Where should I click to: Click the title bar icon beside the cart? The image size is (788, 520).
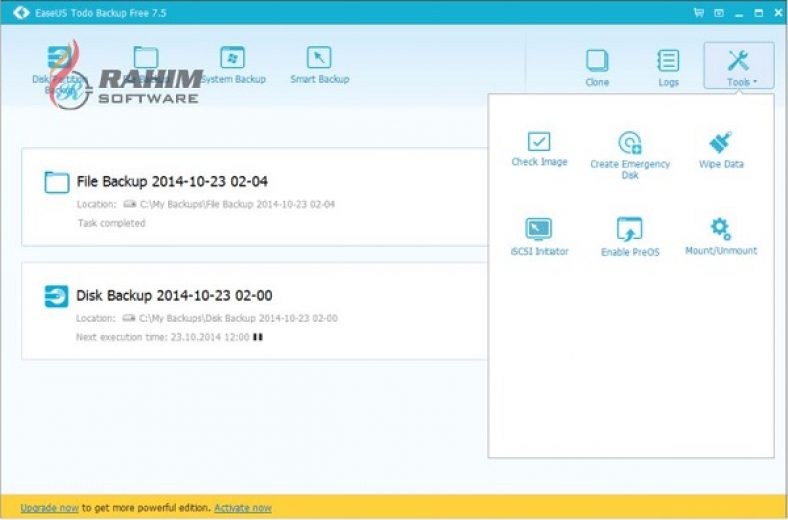click(719, 13)
